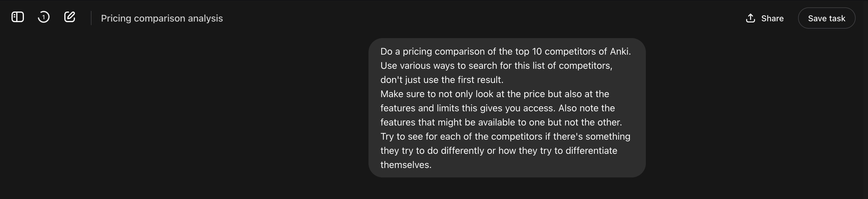Click the line starting 'Use various ways'

496,66
